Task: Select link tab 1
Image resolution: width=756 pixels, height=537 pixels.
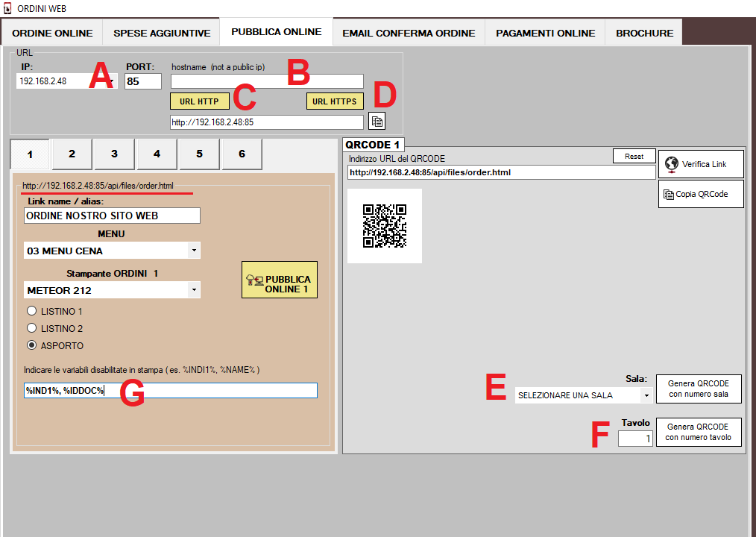Action: (30, 154)
